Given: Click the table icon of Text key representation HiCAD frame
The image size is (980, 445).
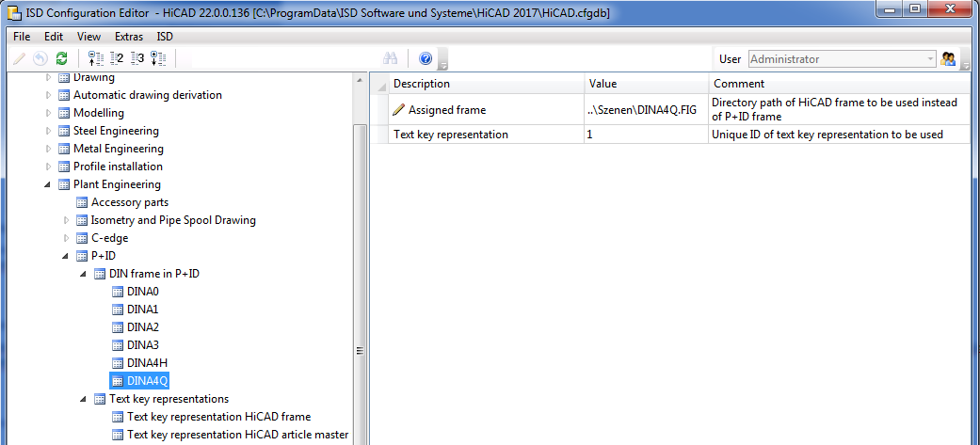Looking at the screenshot, I should pyautogui.click(x=118, y=417).
